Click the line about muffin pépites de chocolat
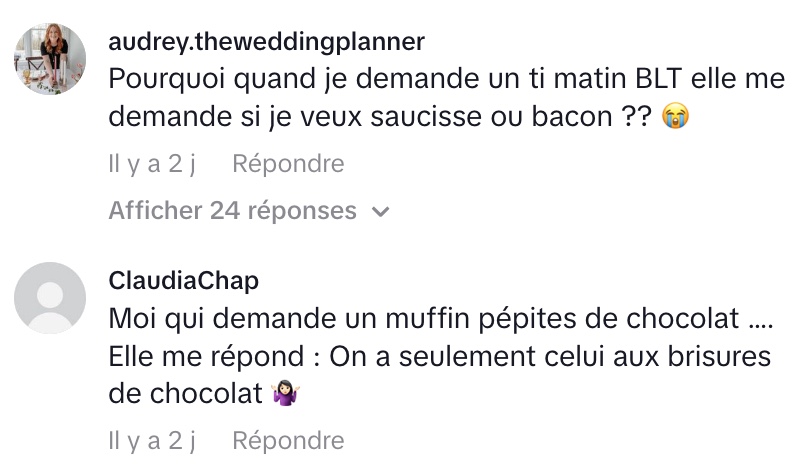 pos(440,320)
